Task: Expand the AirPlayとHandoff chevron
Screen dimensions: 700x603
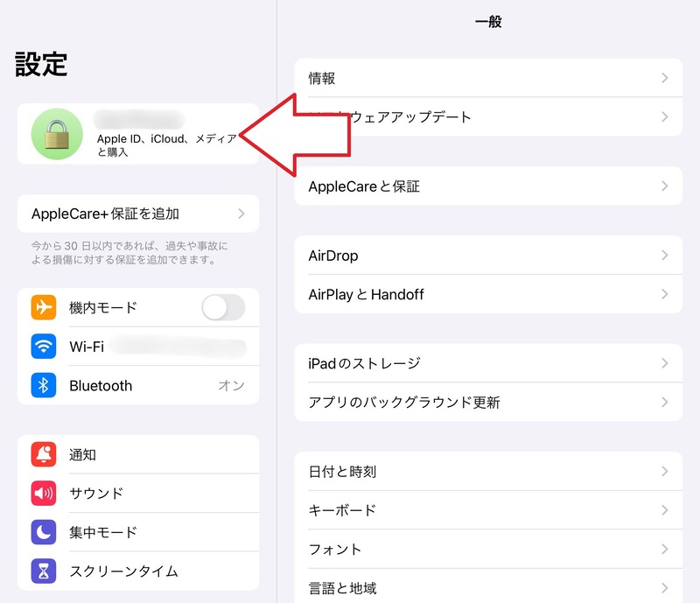Action: tap(665, 294)
